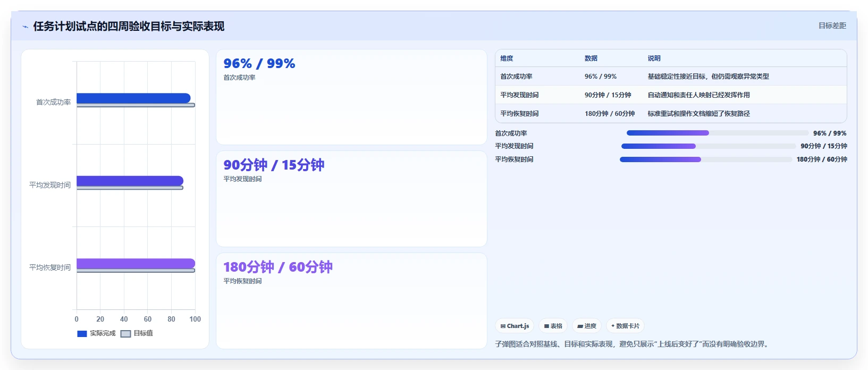
Task: Click the 维度 table column header
Action: (x=507, y=58)
